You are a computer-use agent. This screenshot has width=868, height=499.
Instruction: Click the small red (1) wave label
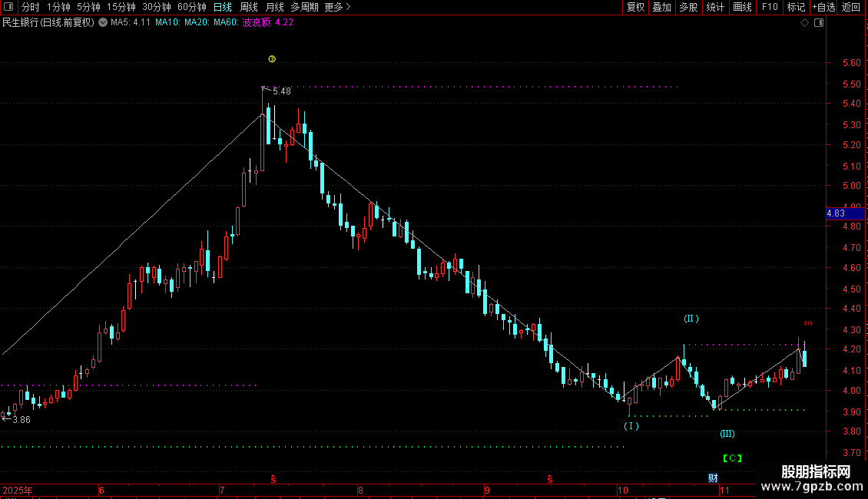tap(808, 323)
